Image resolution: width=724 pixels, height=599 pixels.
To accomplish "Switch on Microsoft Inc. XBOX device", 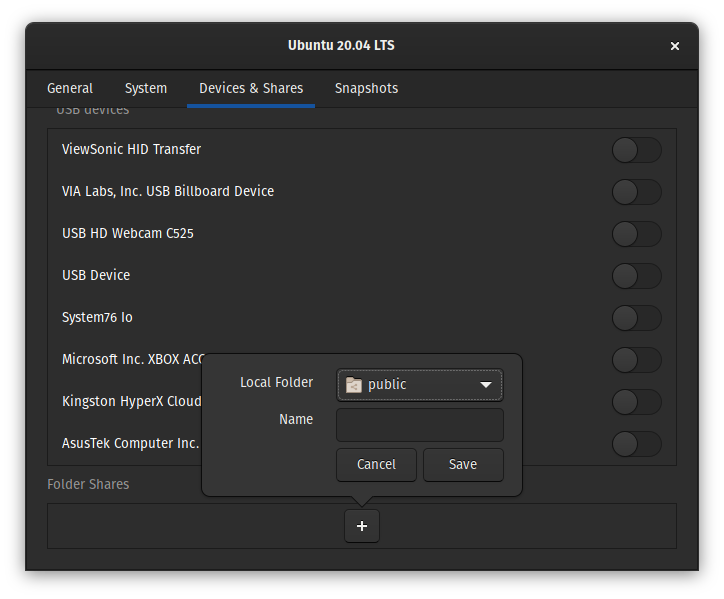I will pos(636,360).
